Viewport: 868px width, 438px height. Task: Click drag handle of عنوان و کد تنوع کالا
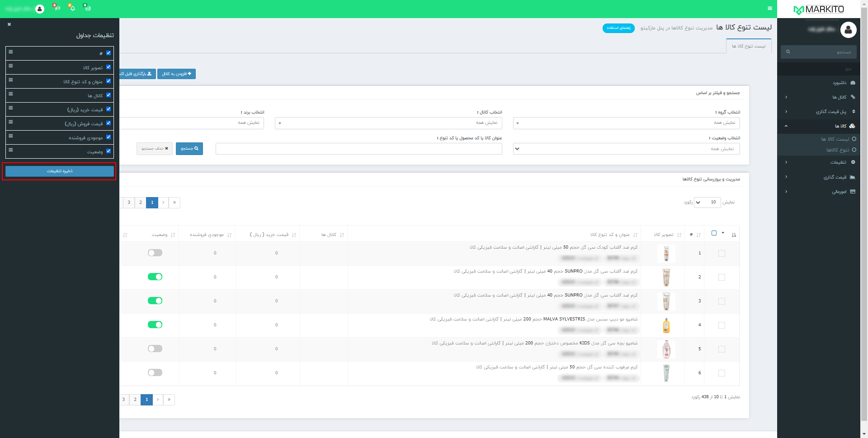pos(11,80)
